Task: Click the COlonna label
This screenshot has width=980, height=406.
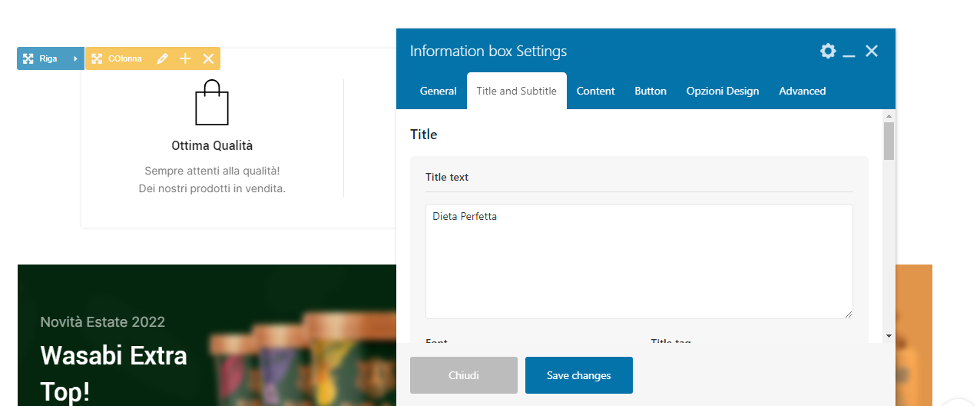Action: (125, 58)
